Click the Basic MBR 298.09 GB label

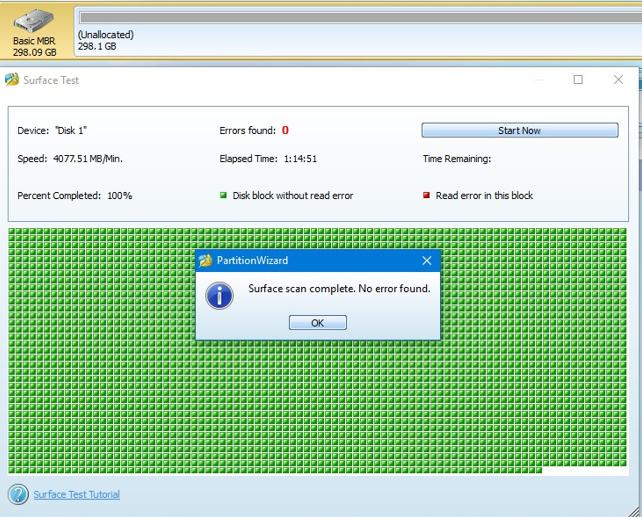[34, 47]
